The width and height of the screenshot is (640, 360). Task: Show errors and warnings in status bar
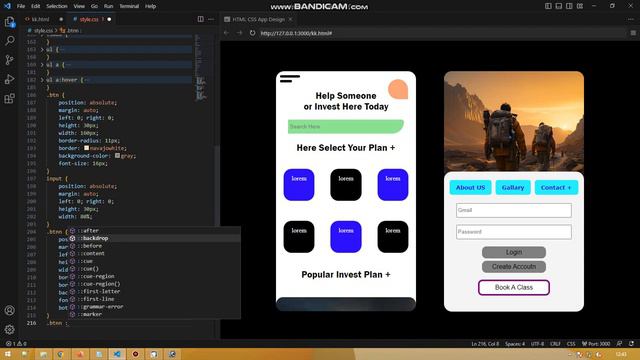[16, 344]
